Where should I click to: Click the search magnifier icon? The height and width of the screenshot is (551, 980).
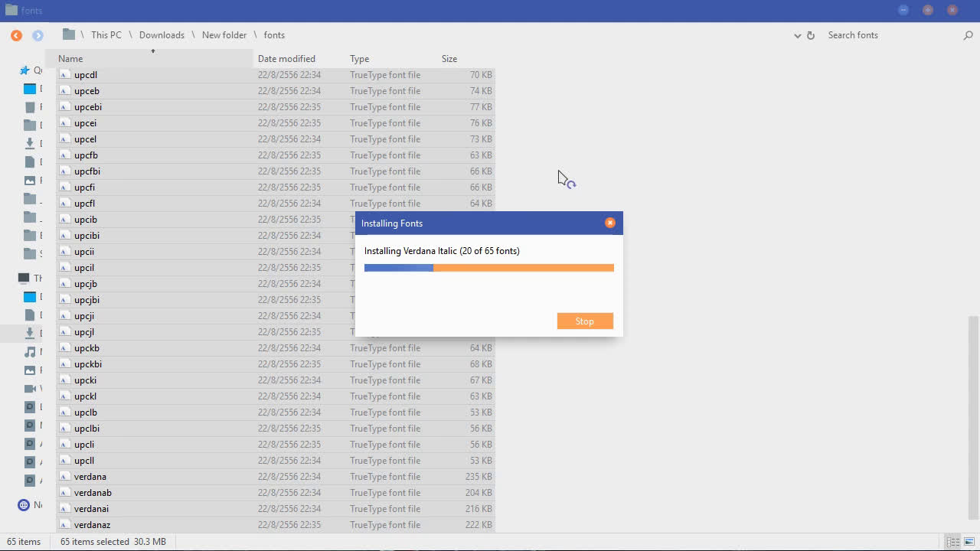pos(968,35)
